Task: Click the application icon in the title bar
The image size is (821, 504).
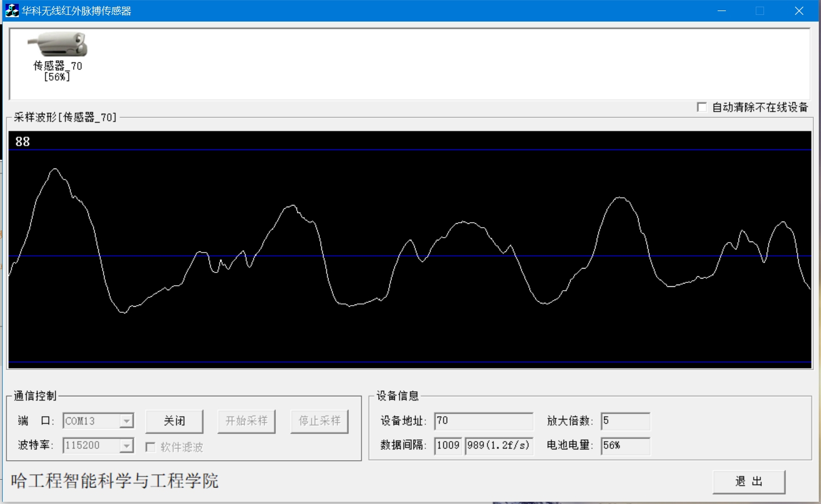Action: click(x=12, y=11)
